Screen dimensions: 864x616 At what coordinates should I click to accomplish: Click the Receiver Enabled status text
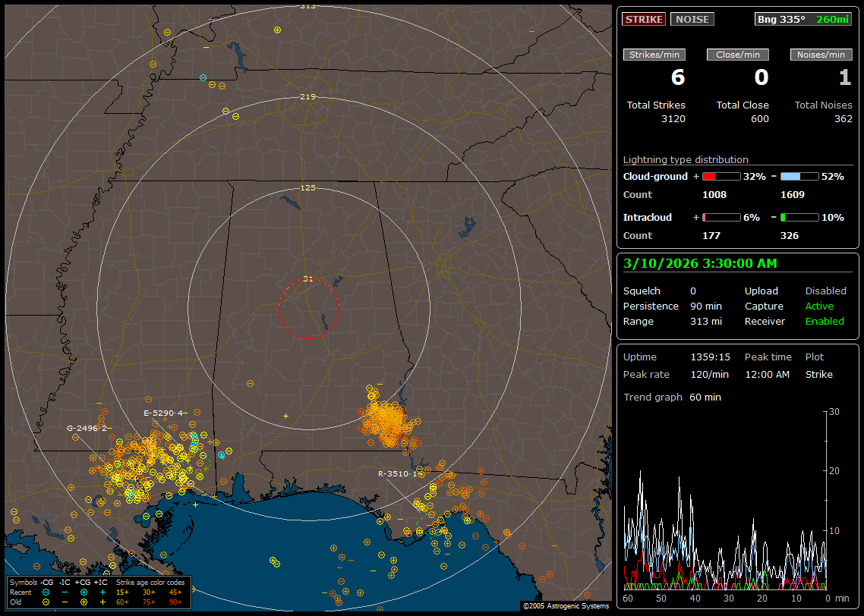(825, 321)
